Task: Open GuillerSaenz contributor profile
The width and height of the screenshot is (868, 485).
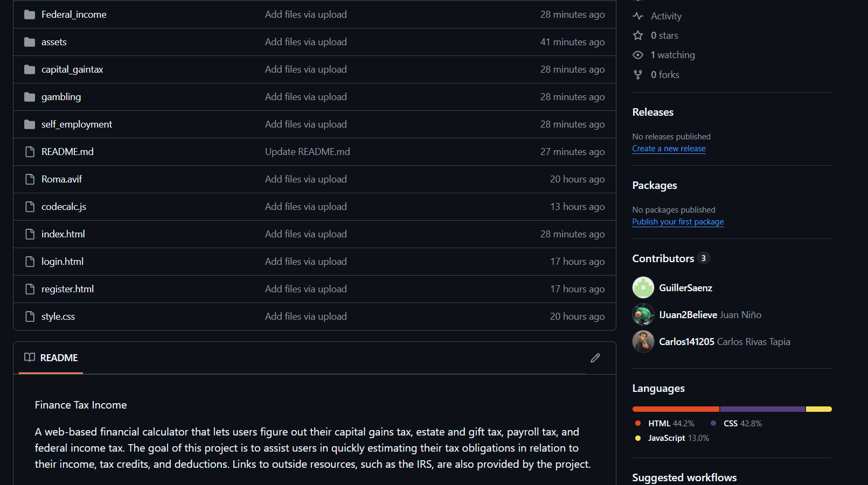Action: pos(685,288)
